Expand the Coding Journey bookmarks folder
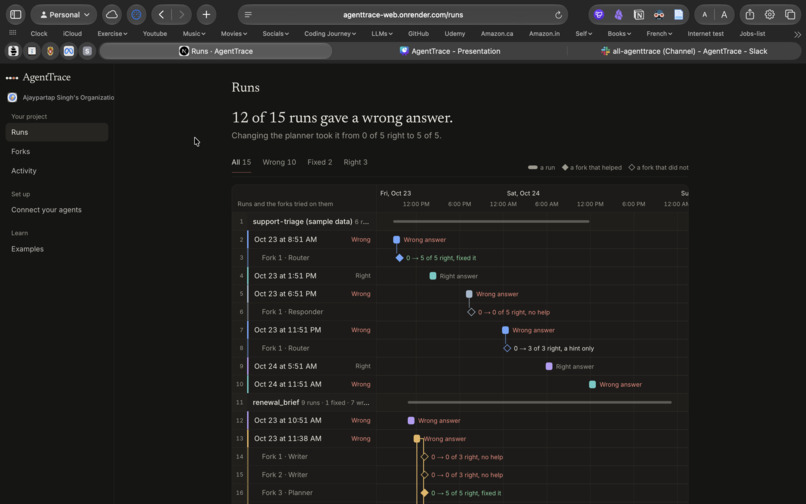This screenshot has width=806, height=504. [x=330, y=33]
